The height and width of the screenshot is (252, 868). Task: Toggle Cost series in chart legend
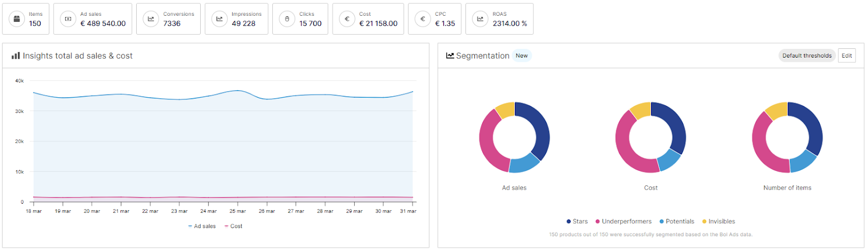coord(234,226)
